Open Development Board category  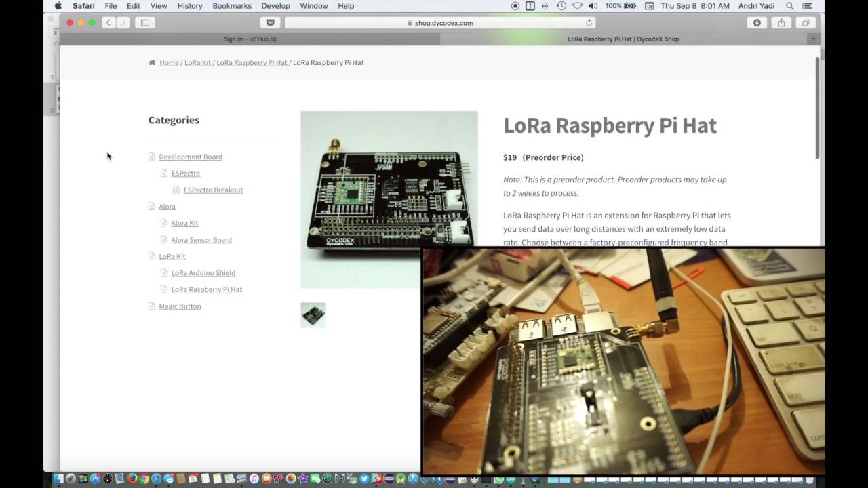coord(191,157)
